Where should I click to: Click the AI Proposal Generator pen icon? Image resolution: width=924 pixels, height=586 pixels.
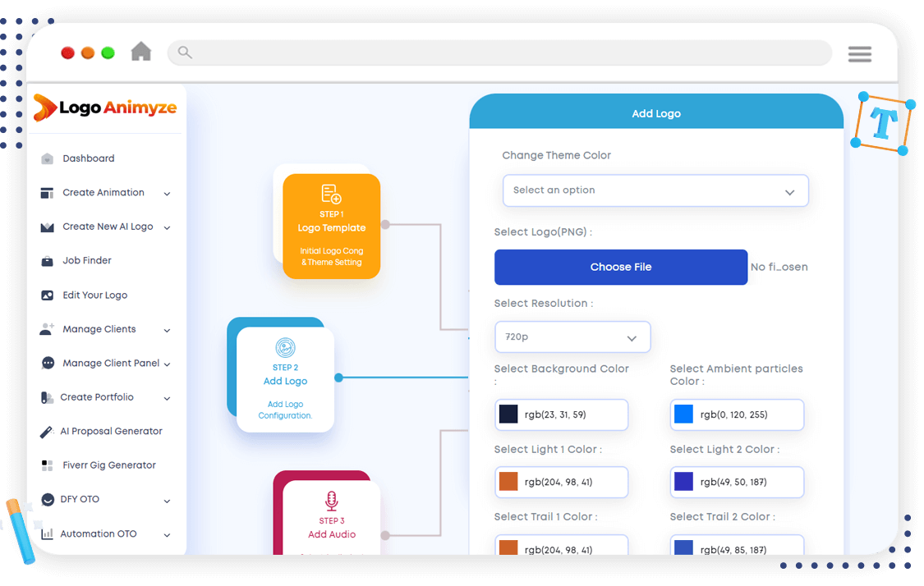(48, 432)
